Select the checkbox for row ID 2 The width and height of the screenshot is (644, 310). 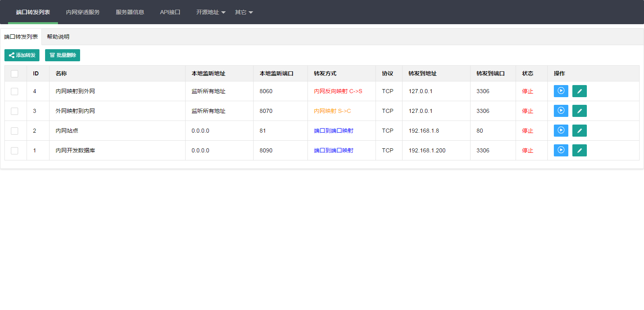coord(14,131)
